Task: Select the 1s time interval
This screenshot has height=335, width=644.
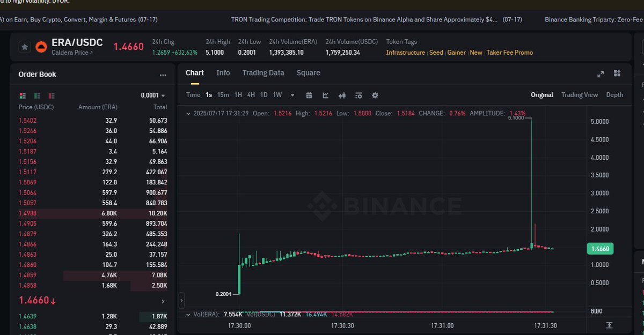Action: coord(209,95)
